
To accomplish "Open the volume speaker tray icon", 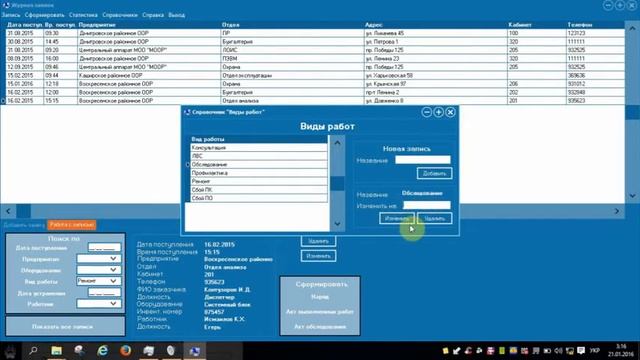I will pos(559,351).
